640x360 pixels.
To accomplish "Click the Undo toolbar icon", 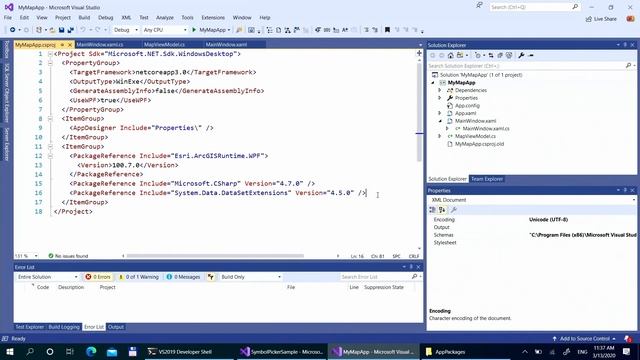I will 83,30.
